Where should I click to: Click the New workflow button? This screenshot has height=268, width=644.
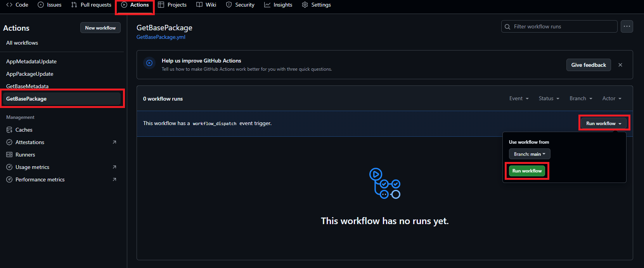pyautogui.click(x=100, y=28)
